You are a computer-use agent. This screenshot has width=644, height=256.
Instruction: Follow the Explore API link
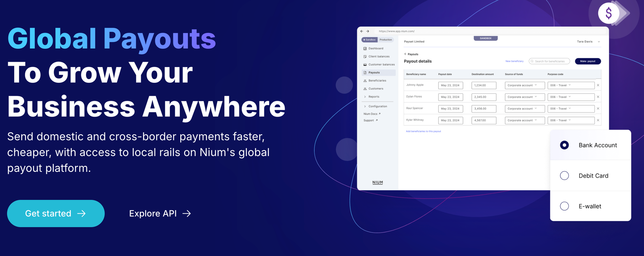tap(160, 213)
